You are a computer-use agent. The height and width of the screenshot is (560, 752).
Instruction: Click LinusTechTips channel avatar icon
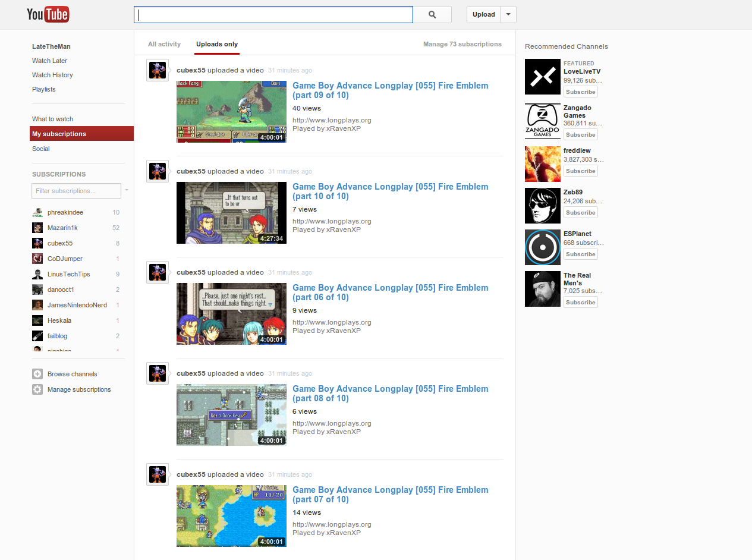37,274
